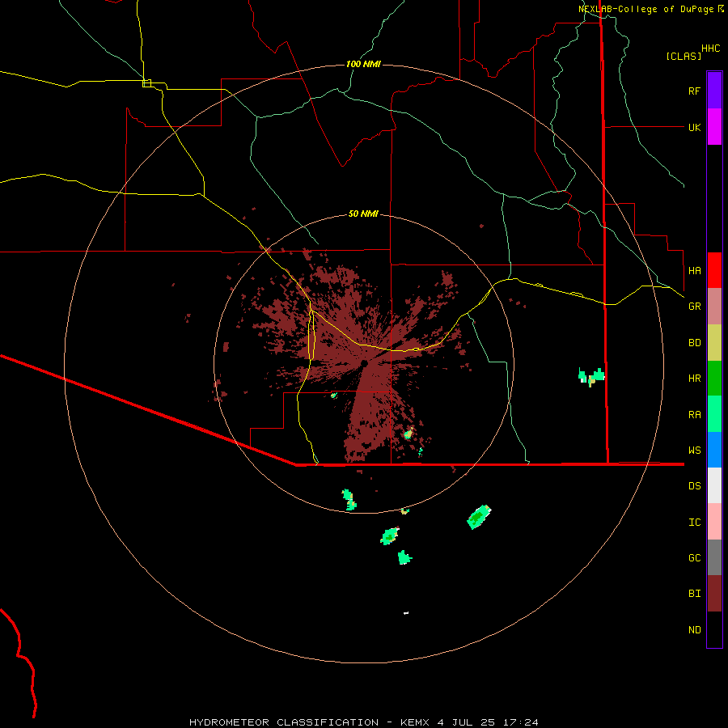This screenshot has width=728, height=728.
Task: Click the "GC" legend label
Action: click(695, 558)
